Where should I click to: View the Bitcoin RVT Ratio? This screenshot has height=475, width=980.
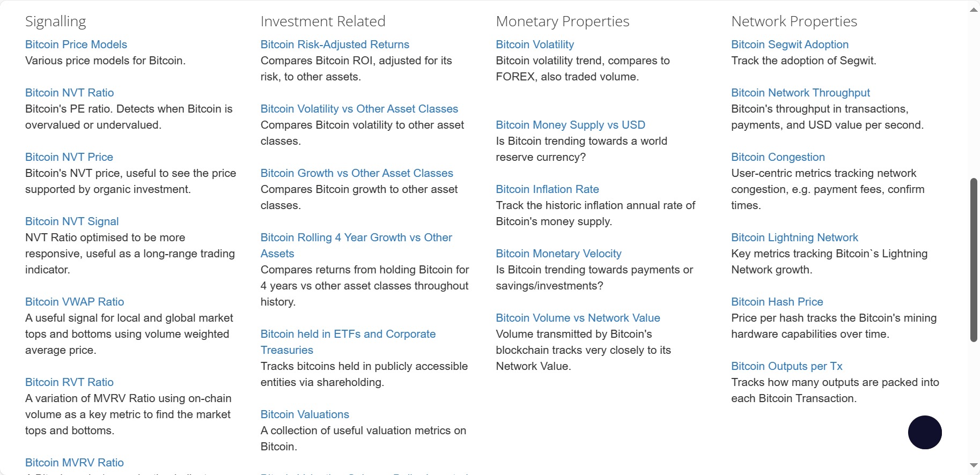coord(69,382)
